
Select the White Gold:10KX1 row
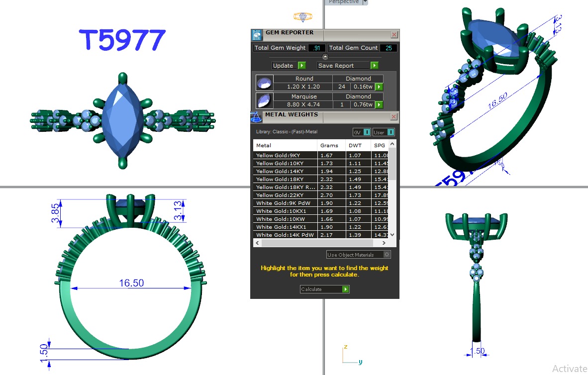tap(321, 211)
